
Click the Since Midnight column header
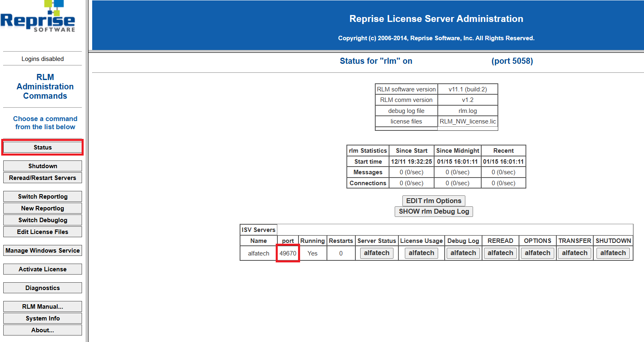click(458, 151)
